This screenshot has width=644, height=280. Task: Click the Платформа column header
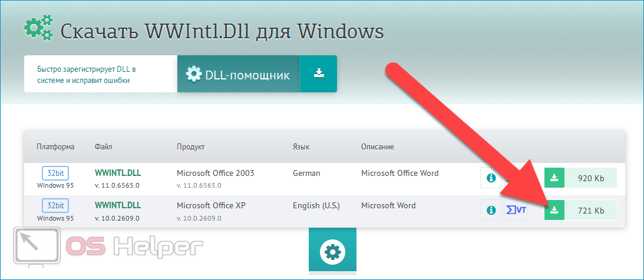tap(55, 146)
